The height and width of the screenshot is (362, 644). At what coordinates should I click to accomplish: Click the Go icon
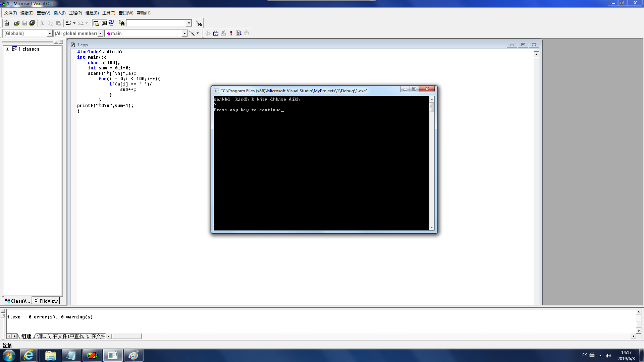239,33
